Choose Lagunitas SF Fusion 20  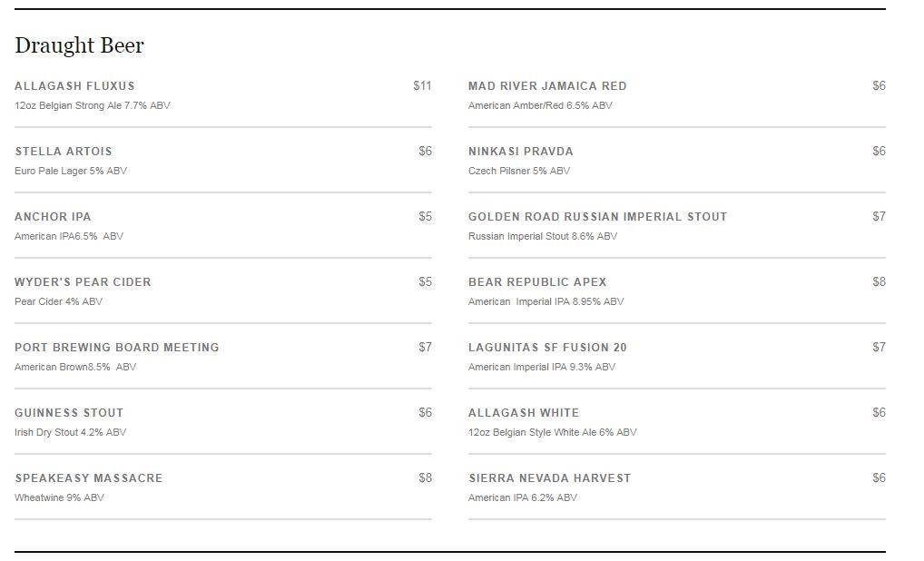pyautogui.click(x=547, y=348)
